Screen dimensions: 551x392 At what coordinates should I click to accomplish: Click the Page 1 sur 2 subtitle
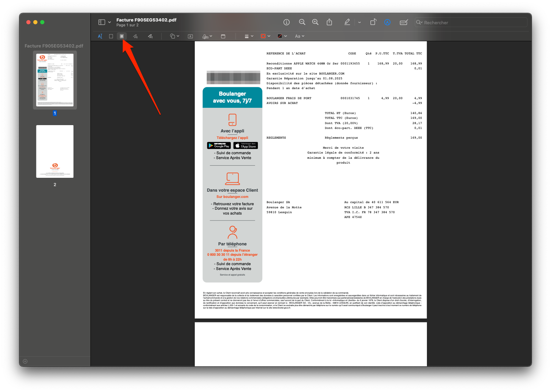128,25
